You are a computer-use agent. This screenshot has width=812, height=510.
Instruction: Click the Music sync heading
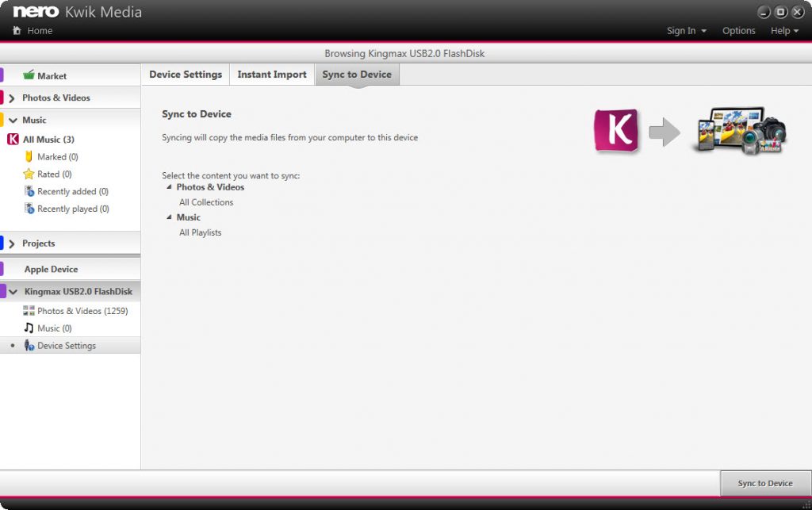pos(189,217)
